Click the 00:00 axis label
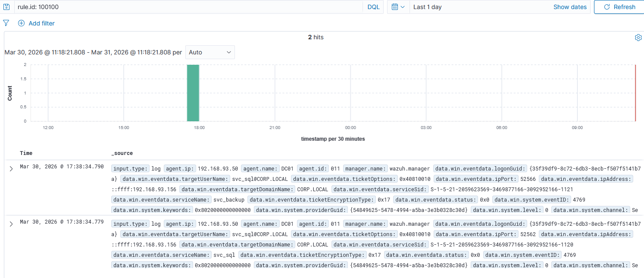Viewport: 644px width, 278px height. [350, 128]
